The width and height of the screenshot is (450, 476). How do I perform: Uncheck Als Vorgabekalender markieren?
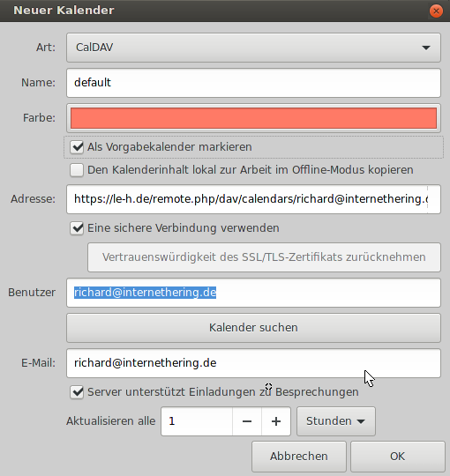click(77, 147)
